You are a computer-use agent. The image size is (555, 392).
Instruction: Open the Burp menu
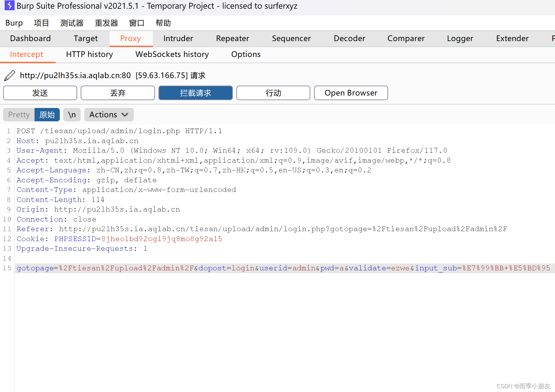tap(14, 23)
